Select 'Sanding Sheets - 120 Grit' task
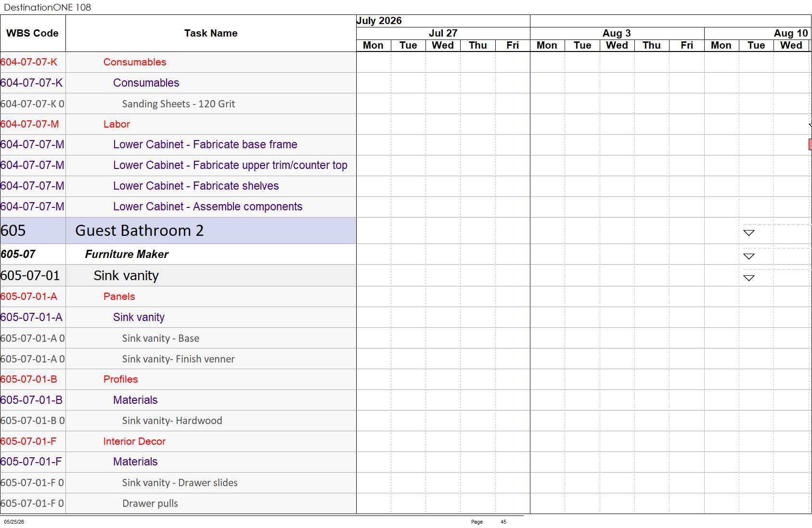This screenshot has width=812, height=528. pos(179,104)
